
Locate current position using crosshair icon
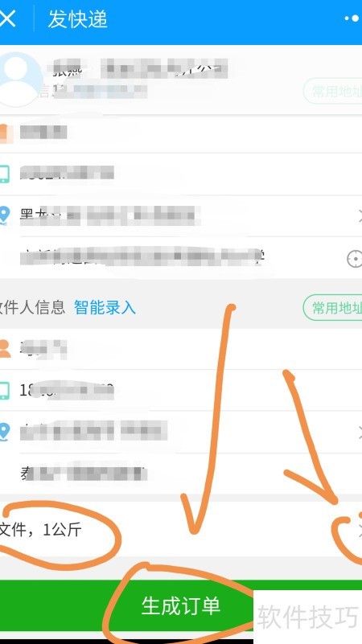pos(354,259)
